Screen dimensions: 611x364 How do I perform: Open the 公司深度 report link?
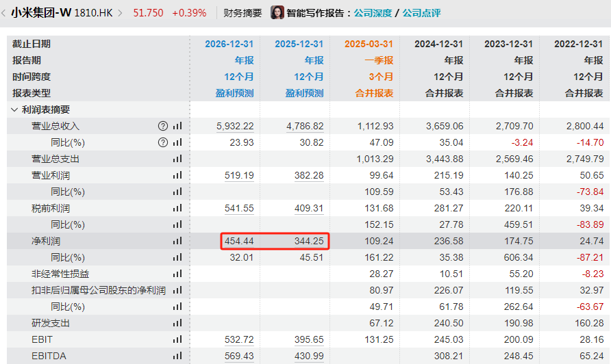point(373,13)
